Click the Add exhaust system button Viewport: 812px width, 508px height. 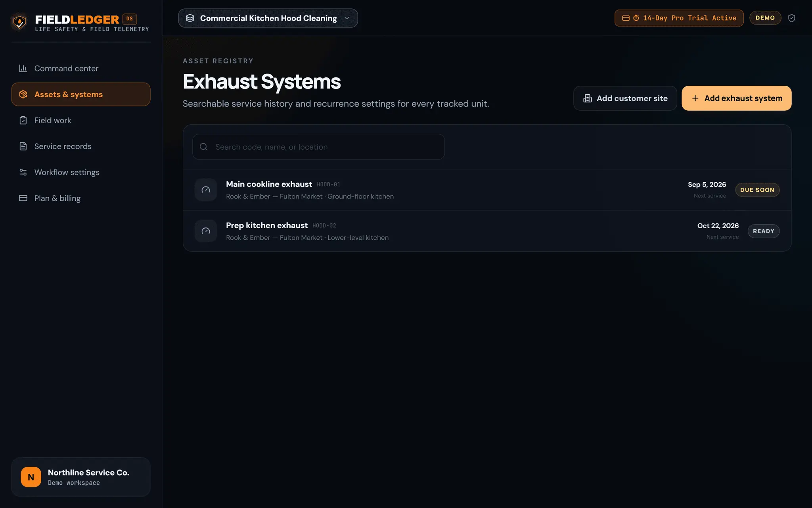tap(737, 98)
